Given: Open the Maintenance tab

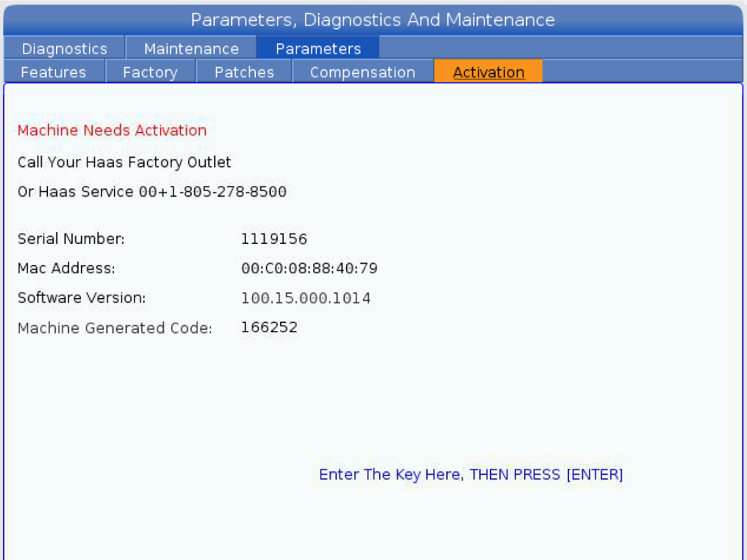Looking at the screenshot, I should [191, 49].
